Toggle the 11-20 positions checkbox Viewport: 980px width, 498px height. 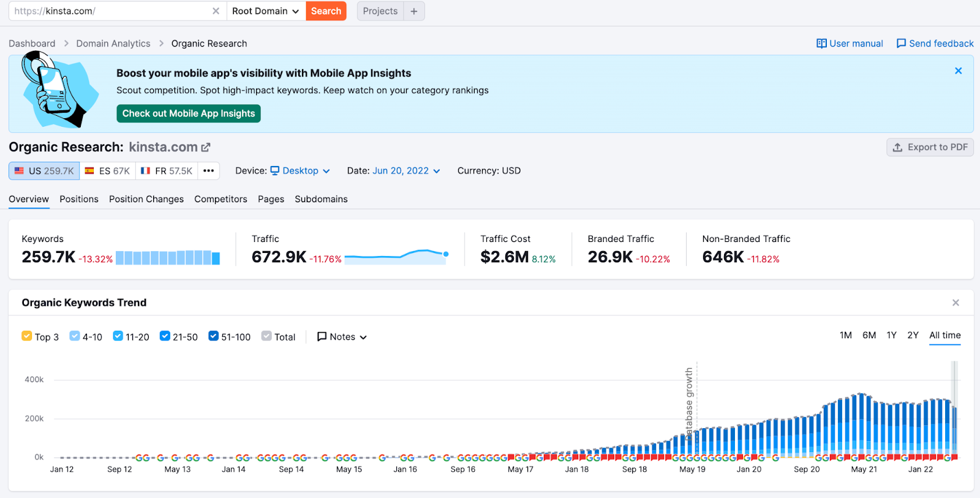(118, 336)
